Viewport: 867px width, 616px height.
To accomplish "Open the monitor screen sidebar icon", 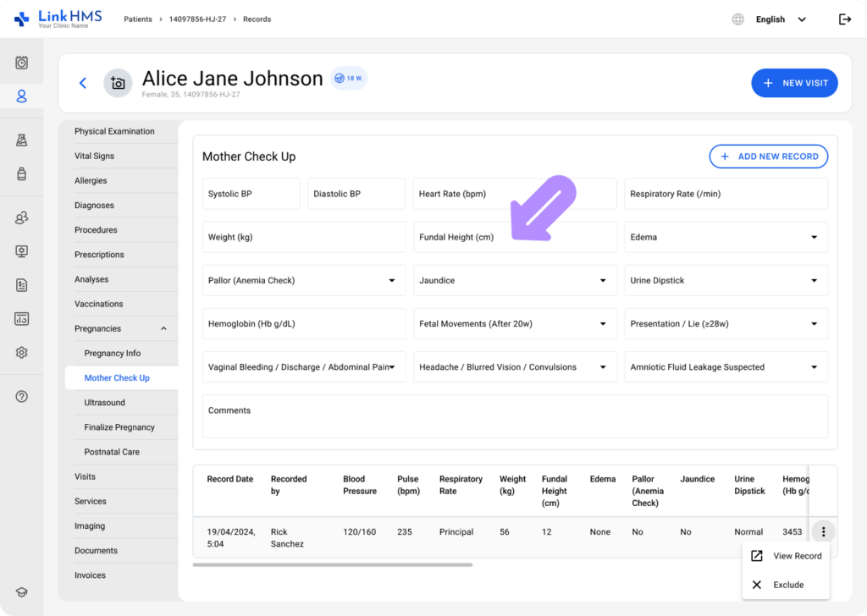I will (21, 252).
